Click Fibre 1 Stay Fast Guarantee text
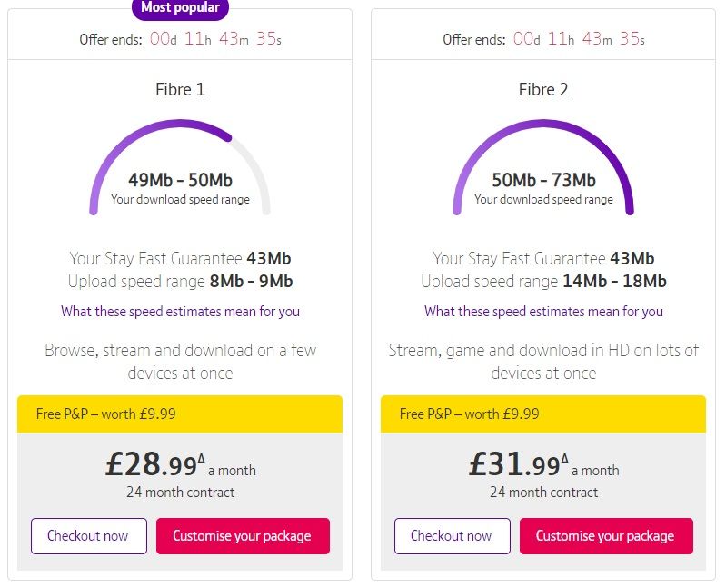Image resolution: width=726 pixels, height=588 pixels. click(x=180, y=259)
